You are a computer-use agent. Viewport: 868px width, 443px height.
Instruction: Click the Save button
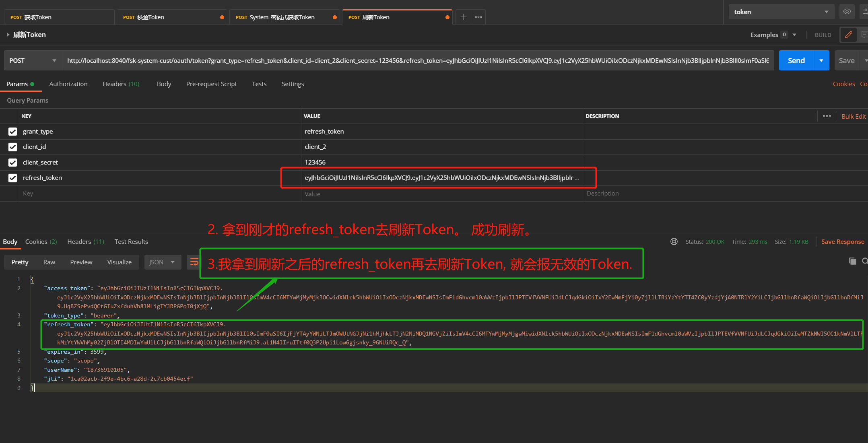click(847, 60)
